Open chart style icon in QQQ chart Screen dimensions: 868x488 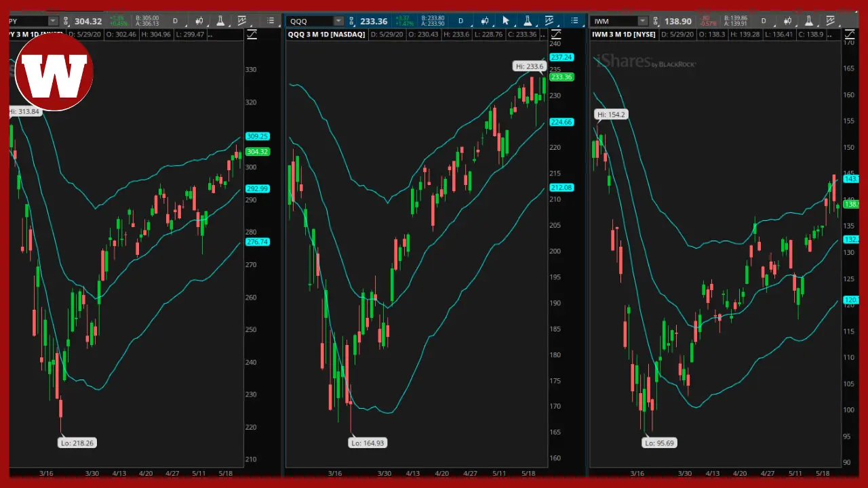click(485, 21)
